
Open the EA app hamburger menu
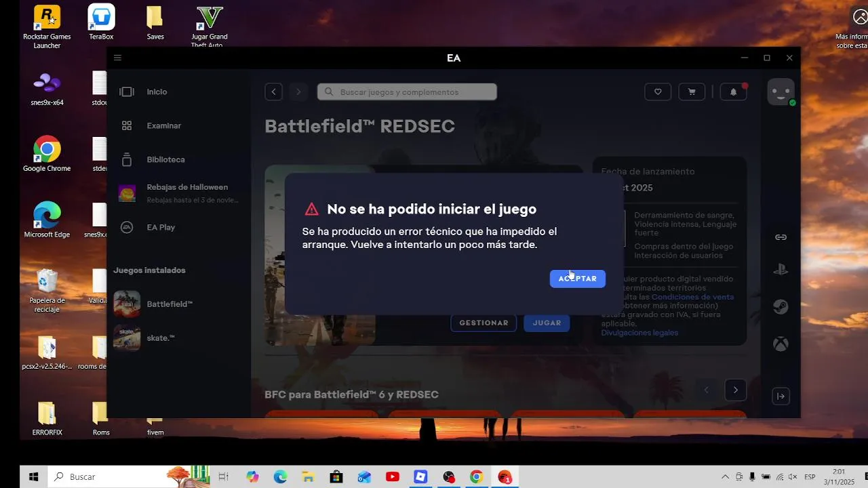pos(117,58)
